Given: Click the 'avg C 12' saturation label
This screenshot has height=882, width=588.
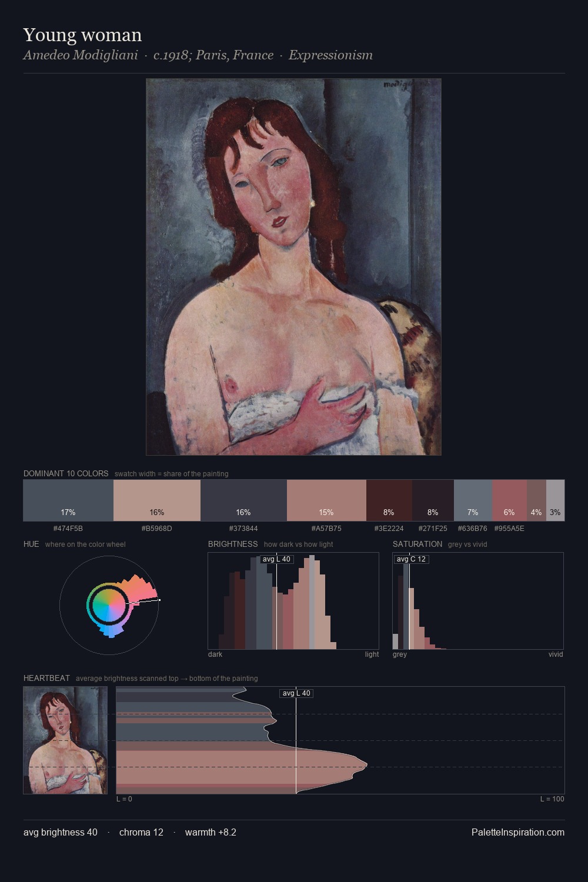Looking at the screenshot, I should coord(411,559).
